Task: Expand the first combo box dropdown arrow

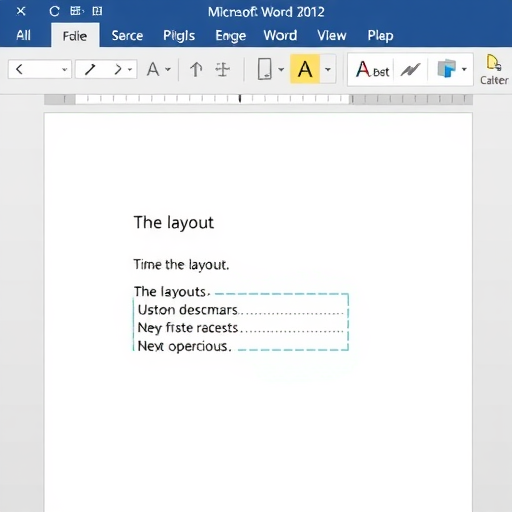Action: [64, 70]
